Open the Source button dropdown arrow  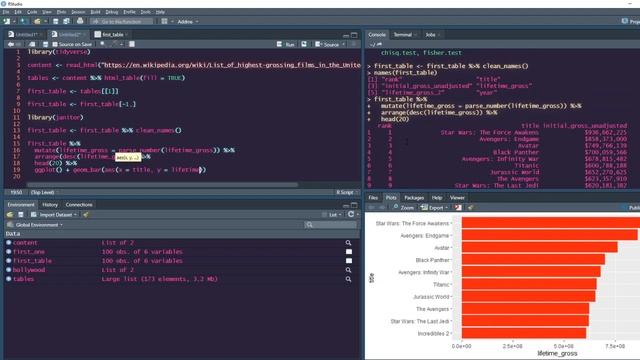[344, 44]
